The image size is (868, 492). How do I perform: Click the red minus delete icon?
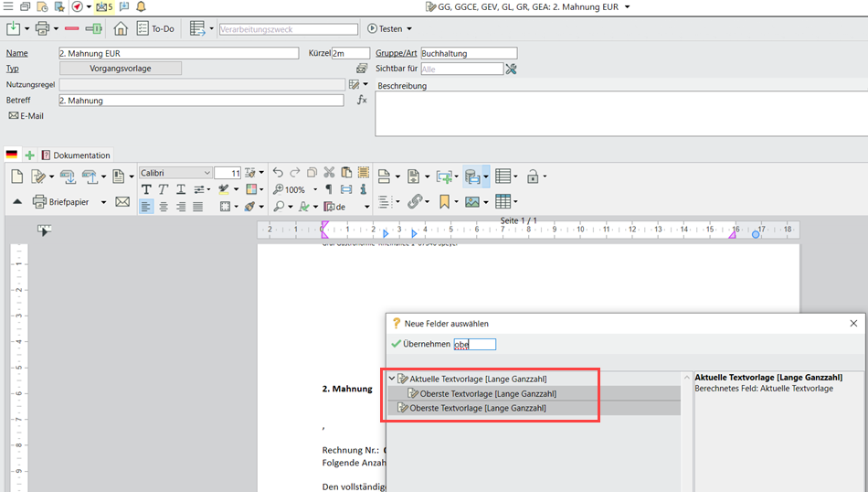coord(72,28)
